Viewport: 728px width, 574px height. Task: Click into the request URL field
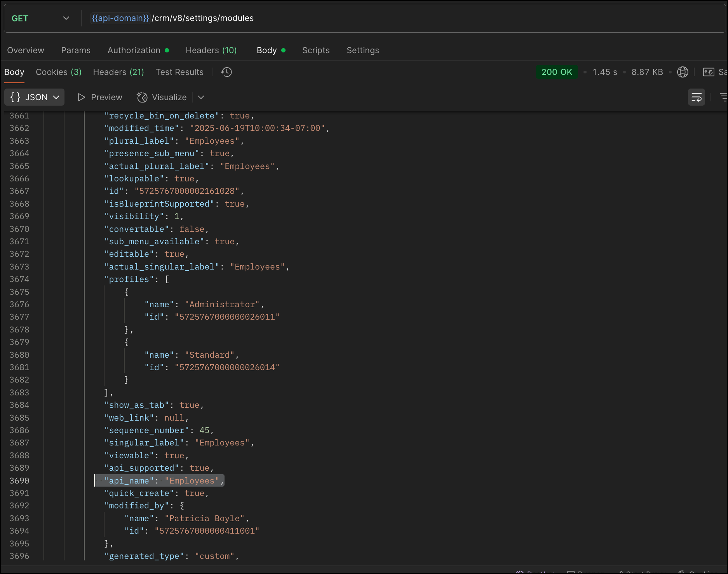coord(388,18)
